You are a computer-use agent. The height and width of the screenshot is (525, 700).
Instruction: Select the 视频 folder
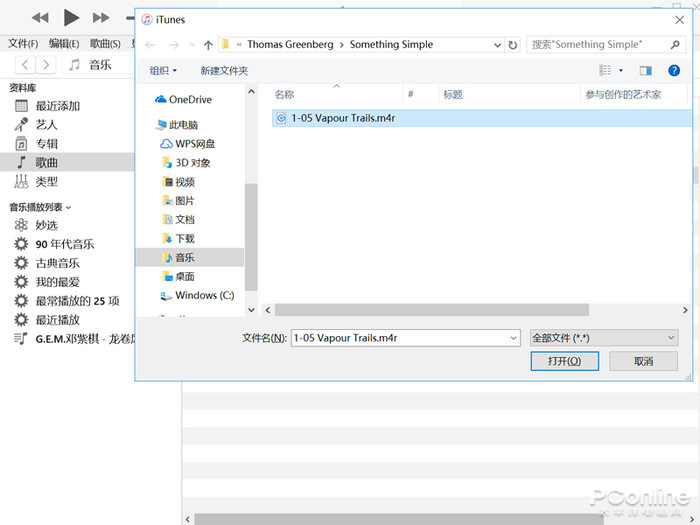[x=179, y=182]
